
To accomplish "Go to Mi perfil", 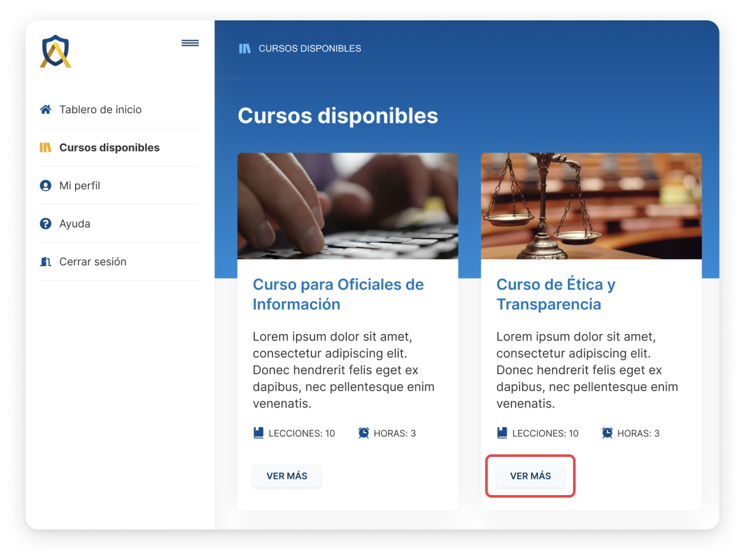I will [x=119, y=186].
